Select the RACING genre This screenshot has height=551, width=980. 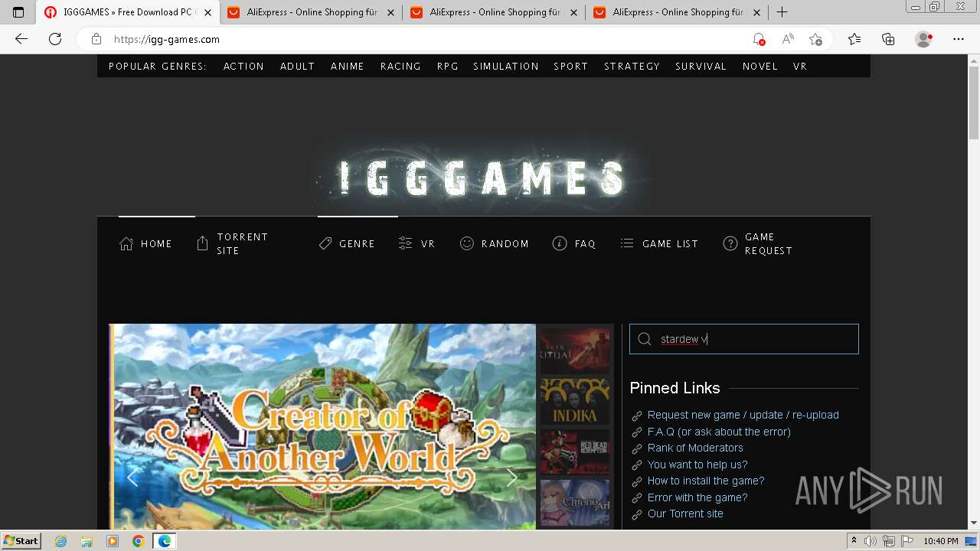pyautogui.click(x=400, y=67)
